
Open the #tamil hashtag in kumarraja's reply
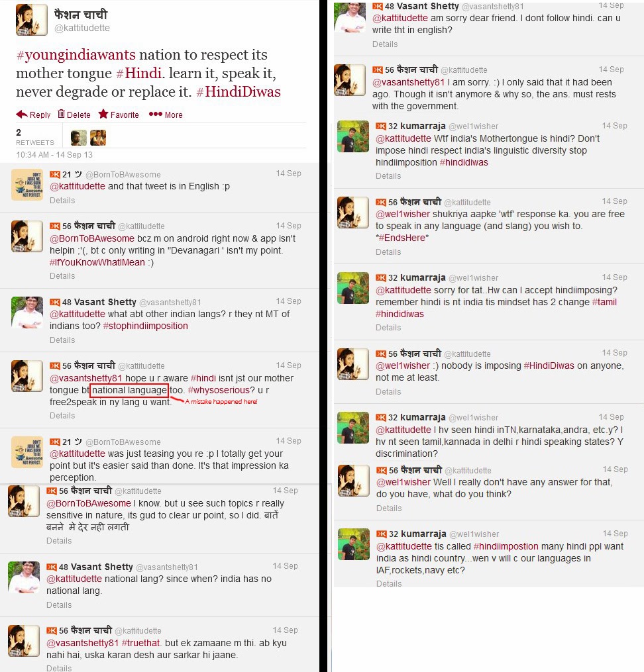point(604,302)
